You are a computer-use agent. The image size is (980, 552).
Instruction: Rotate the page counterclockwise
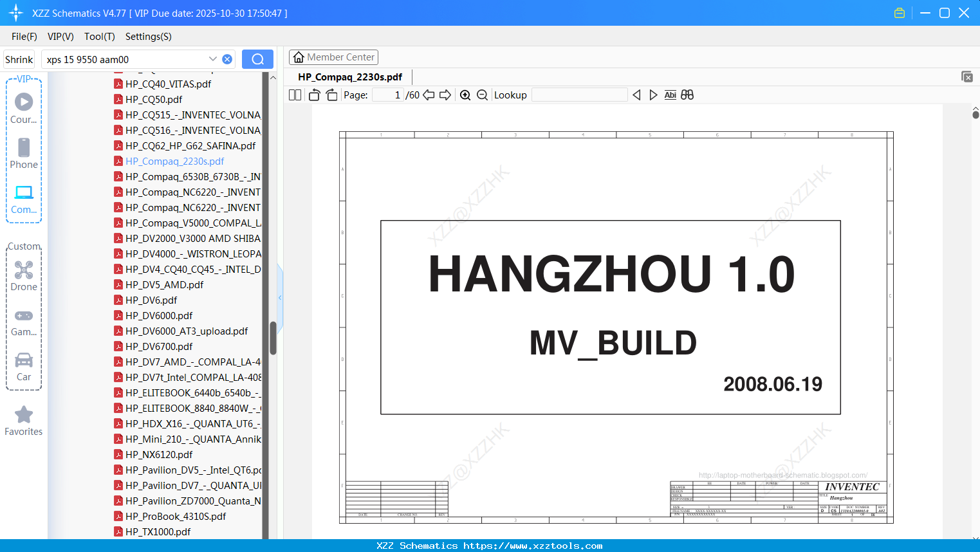click(314, 95)
